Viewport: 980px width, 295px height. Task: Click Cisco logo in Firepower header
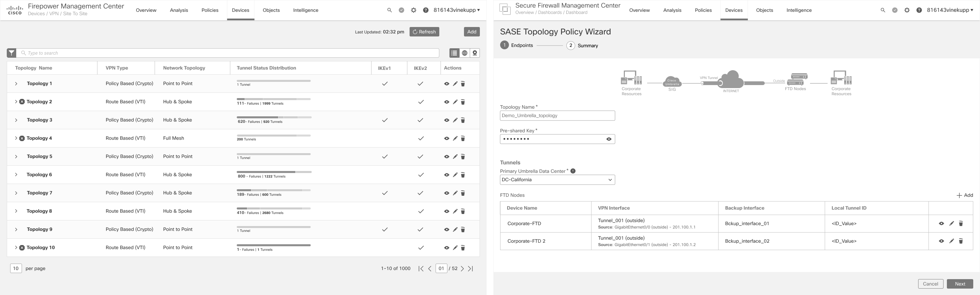pyautogui.click(x=15, y=10)
